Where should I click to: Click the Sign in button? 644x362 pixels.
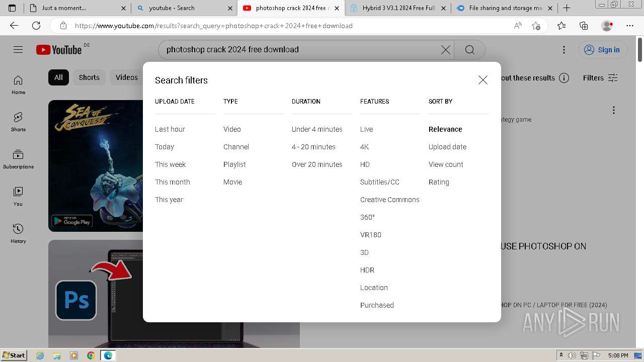coord(602,50)
